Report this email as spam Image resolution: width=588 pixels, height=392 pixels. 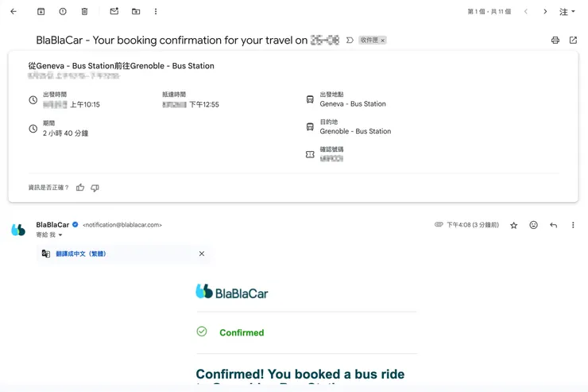[63, 12]
